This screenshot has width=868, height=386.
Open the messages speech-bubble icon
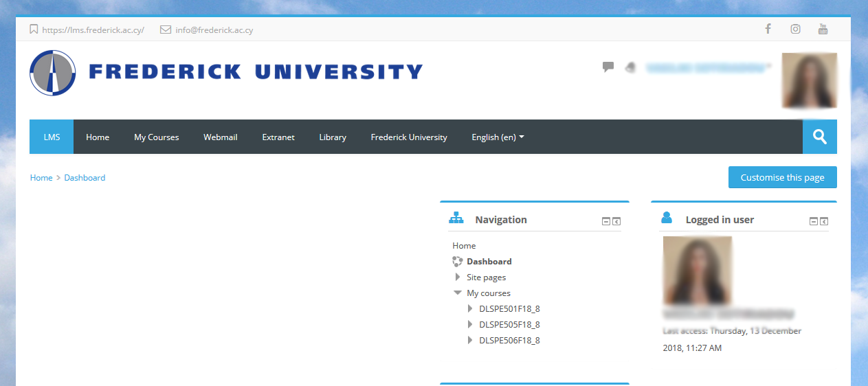[x=608, y=67]
